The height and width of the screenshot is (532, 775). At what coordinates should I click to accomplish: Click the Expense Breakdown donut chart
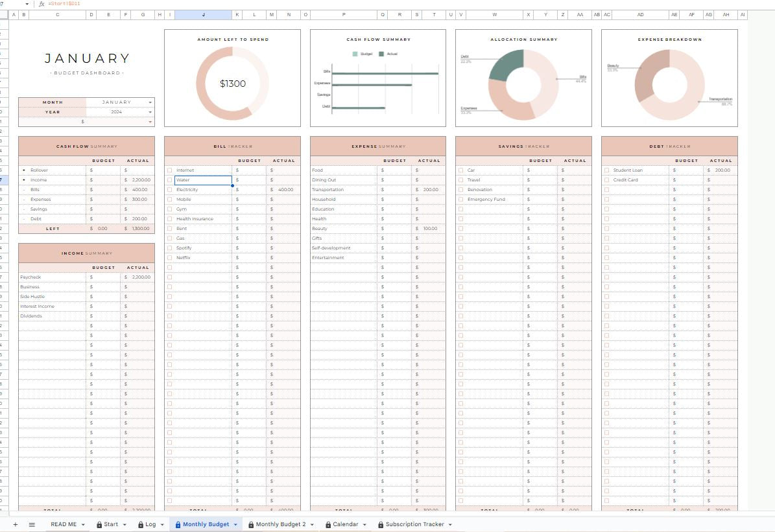tap(670, 84)
